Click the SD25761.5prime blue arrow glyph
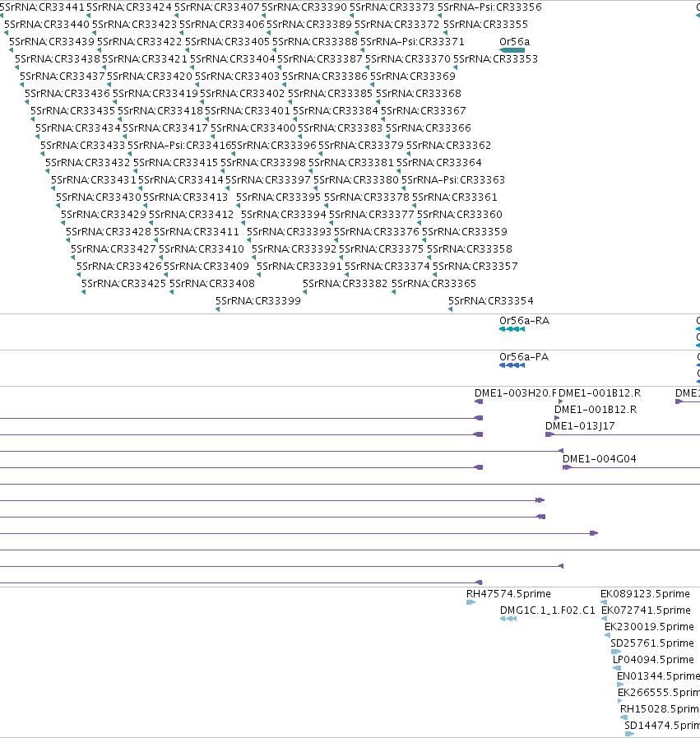 (x=616, y=652)
